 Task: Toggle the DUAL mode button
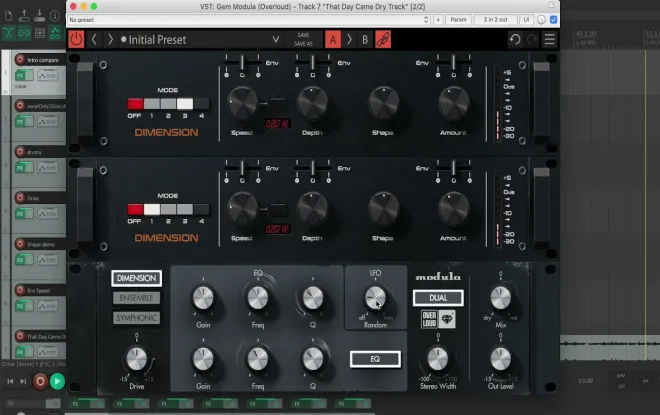438,298
